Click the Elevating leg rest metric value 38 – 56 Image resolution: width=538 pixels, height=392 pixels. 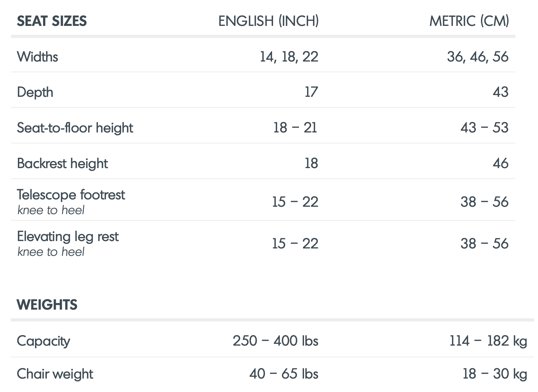[x=484, y=244]
